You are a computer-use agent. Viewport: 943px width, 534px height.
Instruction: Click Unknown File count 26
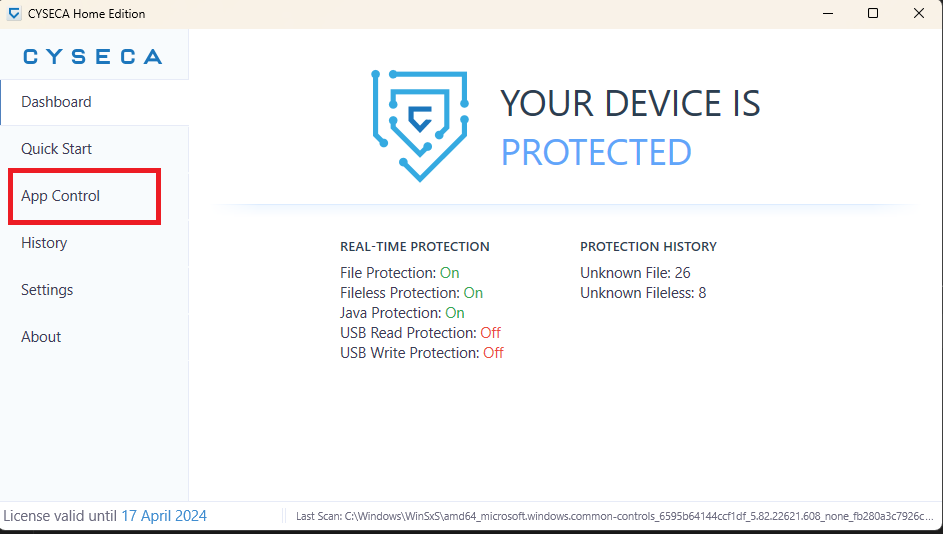(681, 273)
